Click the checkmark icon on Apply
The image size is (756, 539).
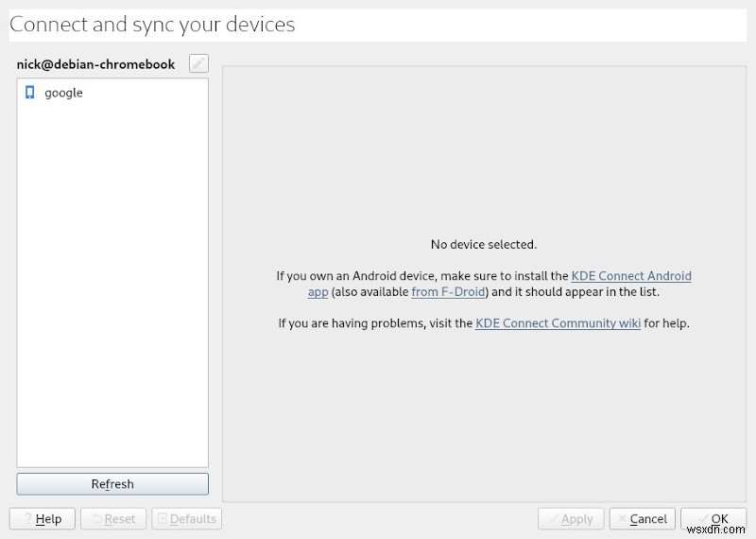click(554, 519)
